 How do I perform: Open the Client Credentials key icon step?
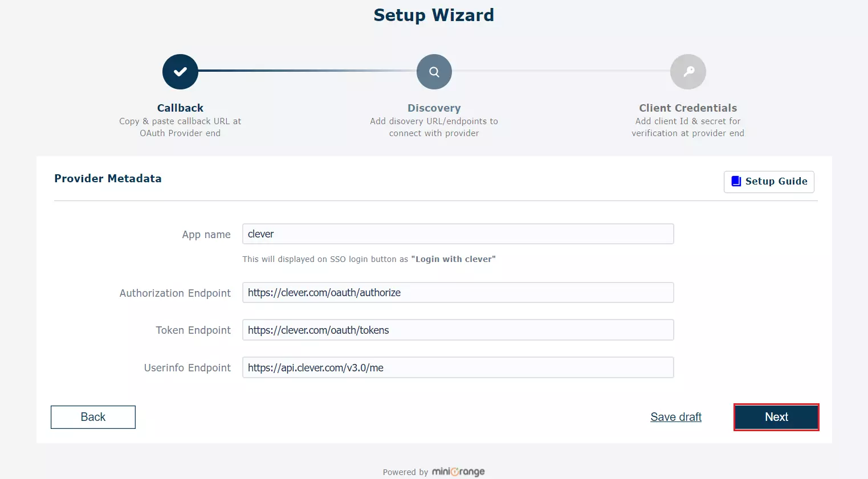click(x=688, y=72)
